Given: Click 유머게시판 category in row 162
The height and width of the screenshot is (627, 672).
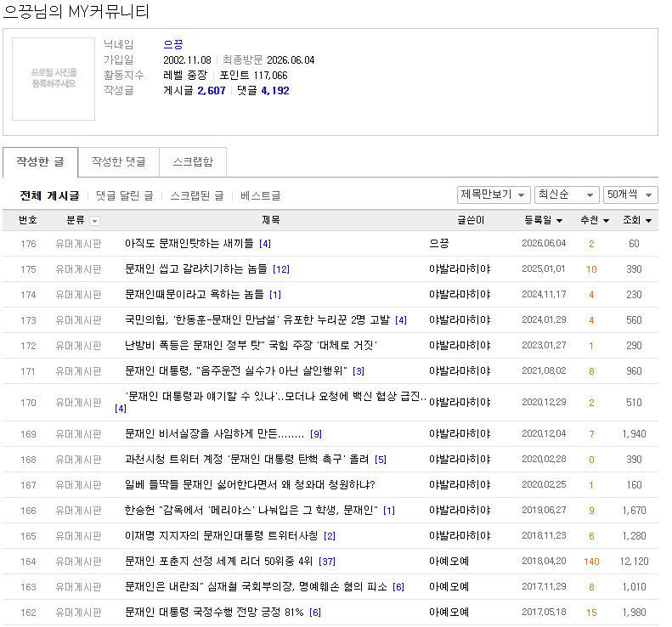Looking at the screenshot, I should (x=78, y=613).
